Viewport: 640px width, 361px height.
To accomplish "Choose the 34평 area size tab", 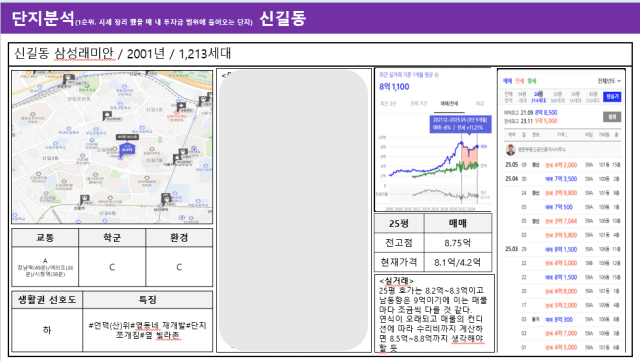I will click(575, 97).
